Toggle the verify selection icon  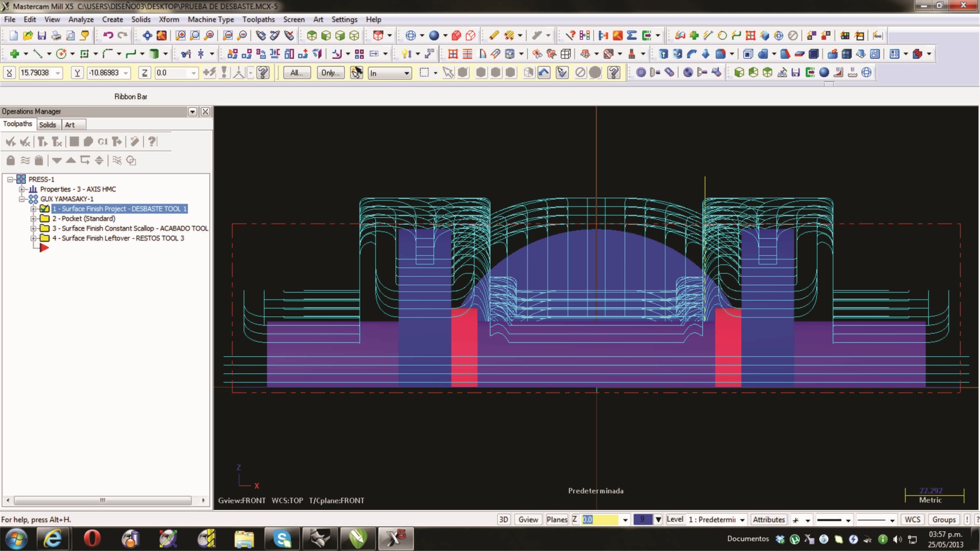coord(562,73)
